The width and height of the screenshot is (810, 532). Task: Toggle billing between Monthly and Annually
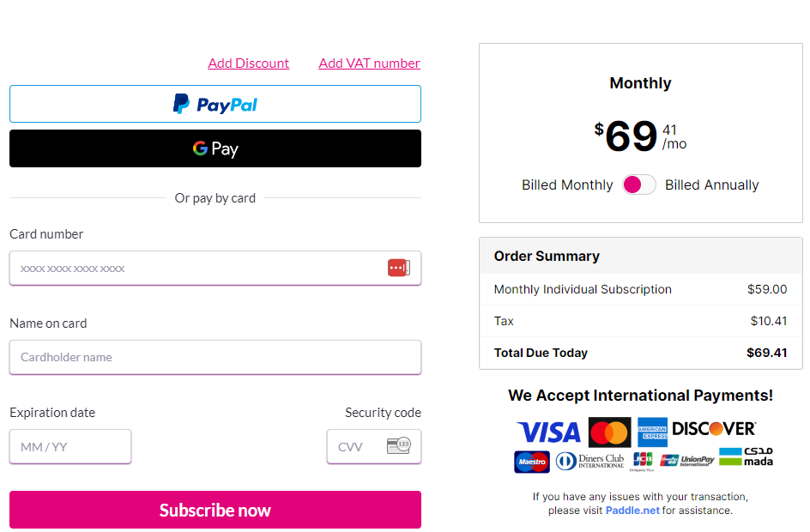click(639, 184)
